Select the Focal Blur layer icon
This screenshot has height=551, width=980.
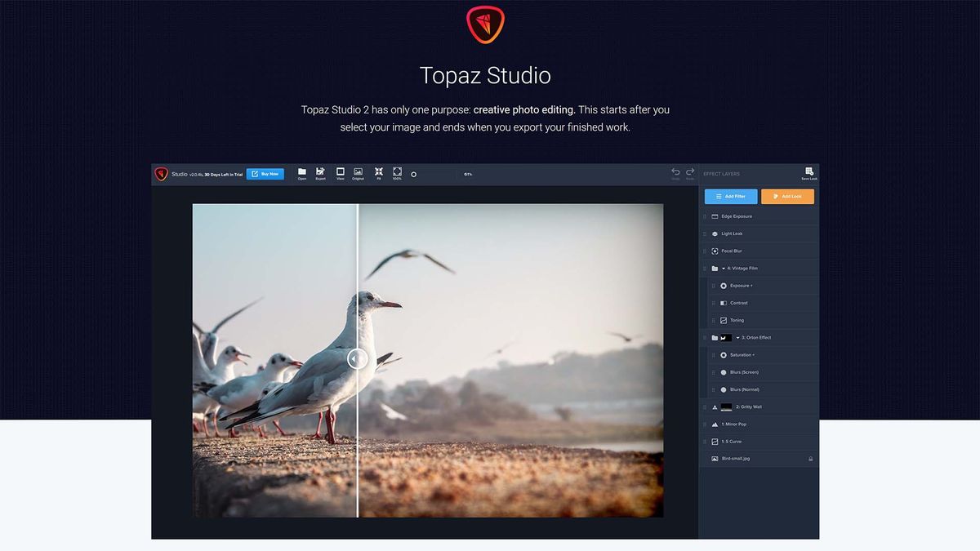(715, 251)
